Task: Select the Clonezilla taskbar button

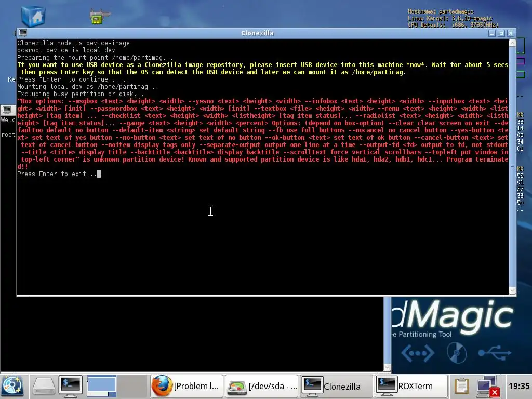Action: click(336, 386)
